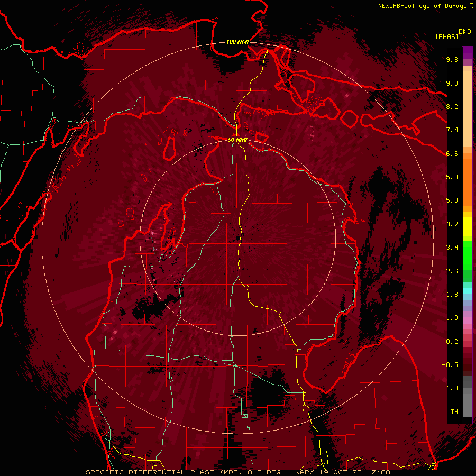This screenshot has height=476, width=476.
Task: Pick the gray band of the color bar
Action: (467, 398)
